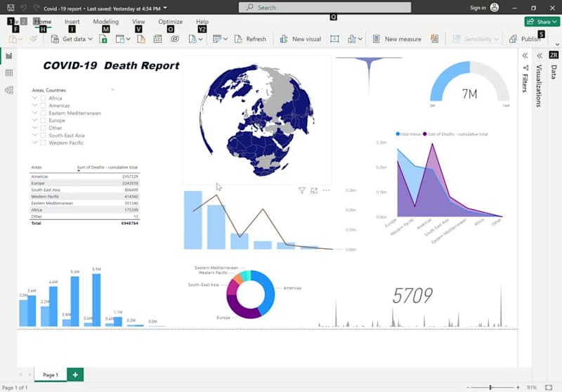Screen dimensions: 562x392
Task: Expand the Americas slicer group
Action: point(34,105)
